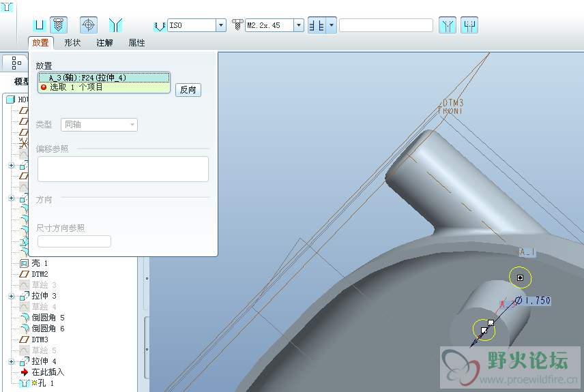The width and height of the screenshot is (584, 392).
Task: Click the 尺寸方向参照 field
Action: tap(74, 241)
